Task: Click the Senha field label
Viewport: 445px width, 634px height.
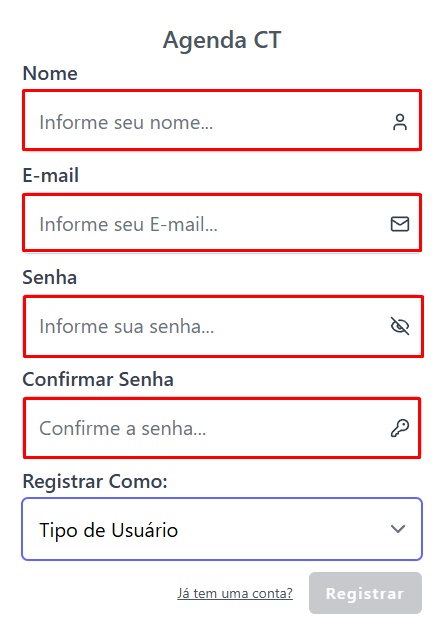Action: [x=50, y=277]
